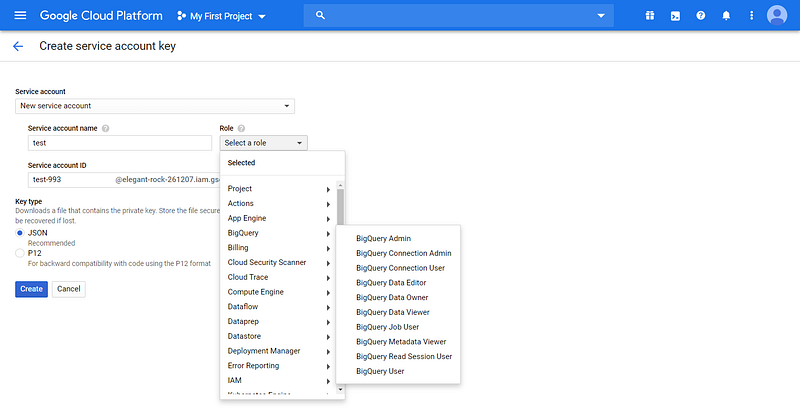Open the Error Reporting role category
The image size is (800, 414).
(x=279, y=366)
